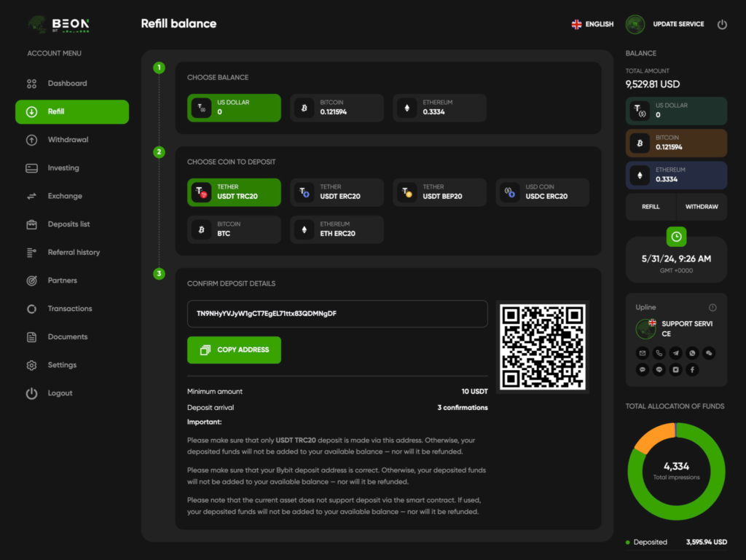The height and width of the screenshot is (560, 746).
Task: Go to Deposits list in sidebar
Action: coord(68,224)
